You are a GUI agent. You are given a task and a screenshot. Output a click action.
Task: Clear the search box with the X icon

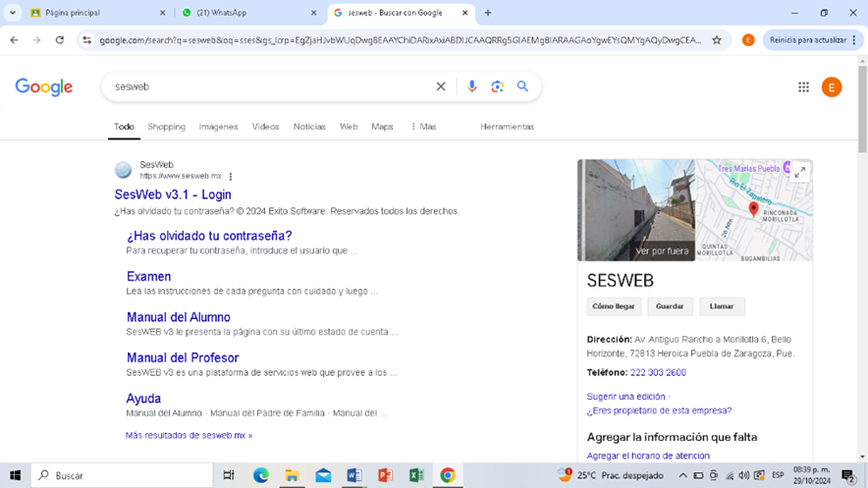(x=441, y=86)
